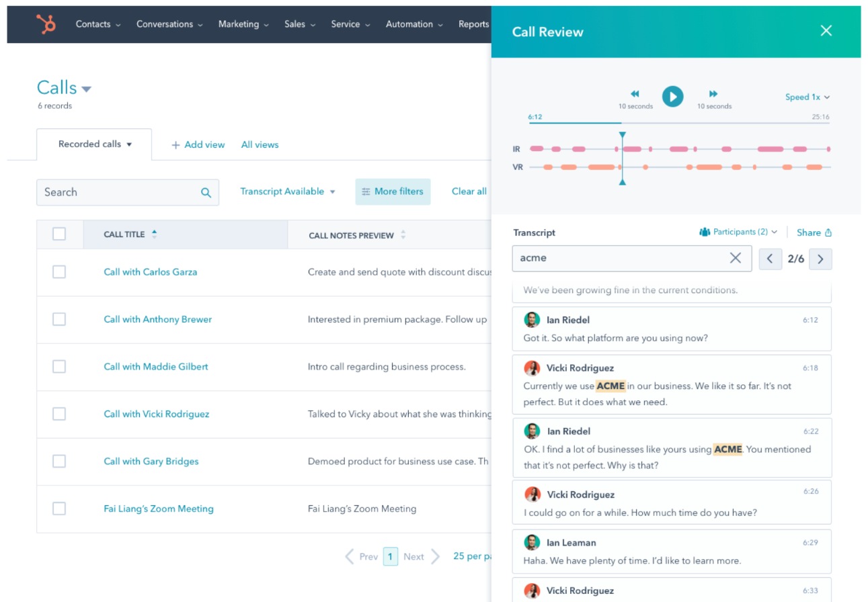The width and height of the screenshot is (868, 602).
Task: Click 'Intro call regarding business process.' cell
Action: (x=387, y=367)
